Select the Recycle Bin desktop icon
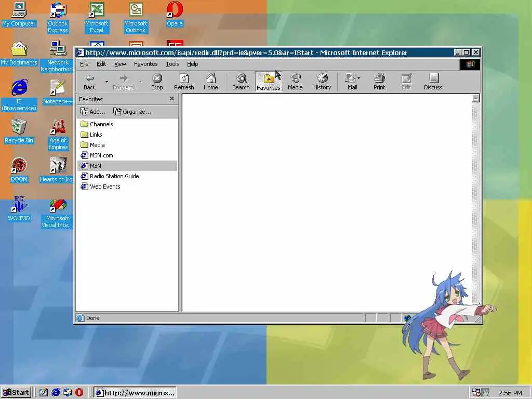 point(19,131)
